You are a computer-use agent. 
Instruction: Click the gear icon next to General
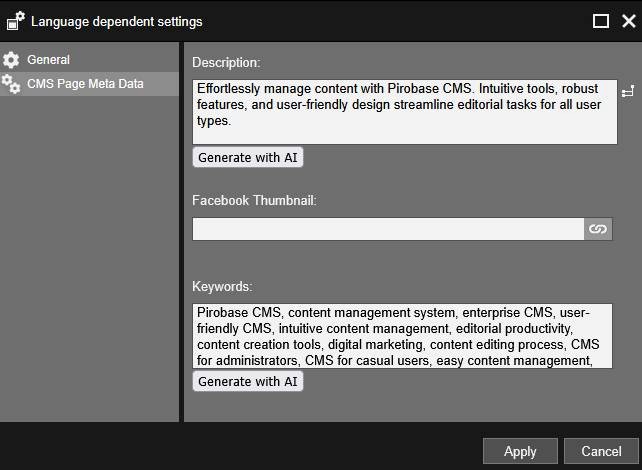[11, 60]
